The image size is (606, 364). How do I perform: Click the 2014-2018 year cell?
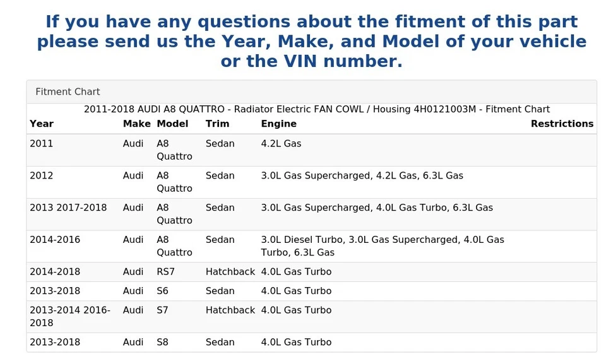[x=55, y=272]
